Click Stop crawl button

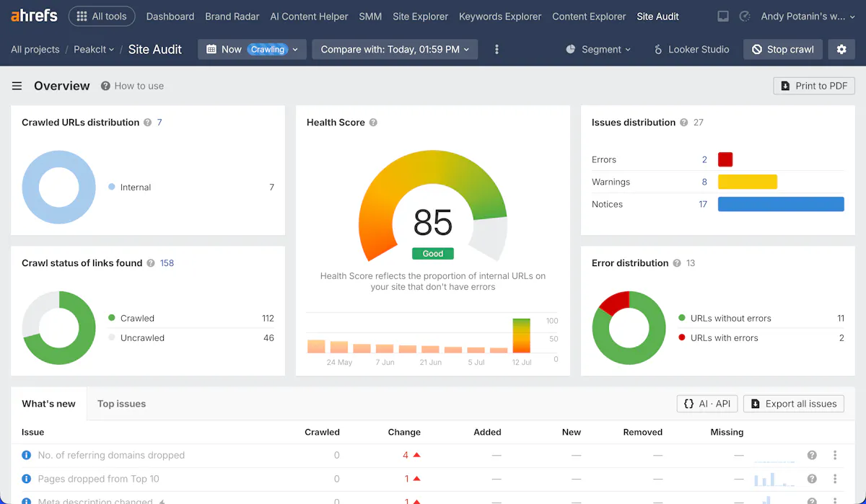coord(783,49)
